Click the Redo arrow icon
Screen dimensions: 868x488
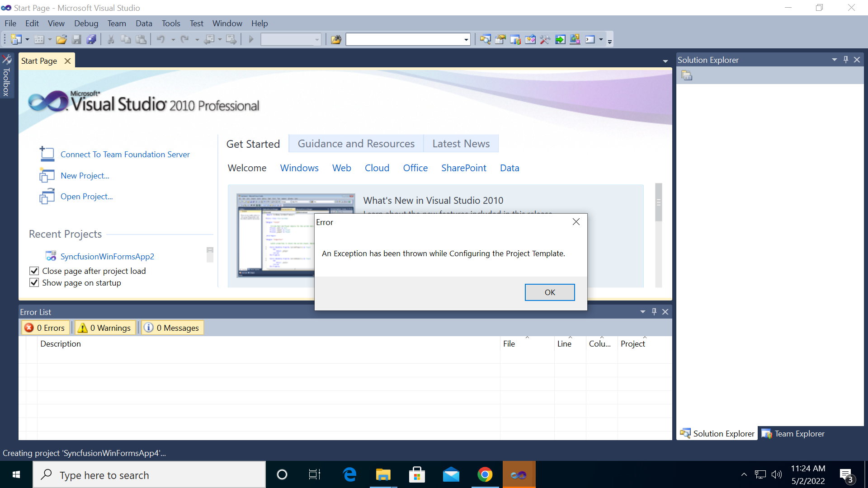pyautogui.click(x=184, y=40)
